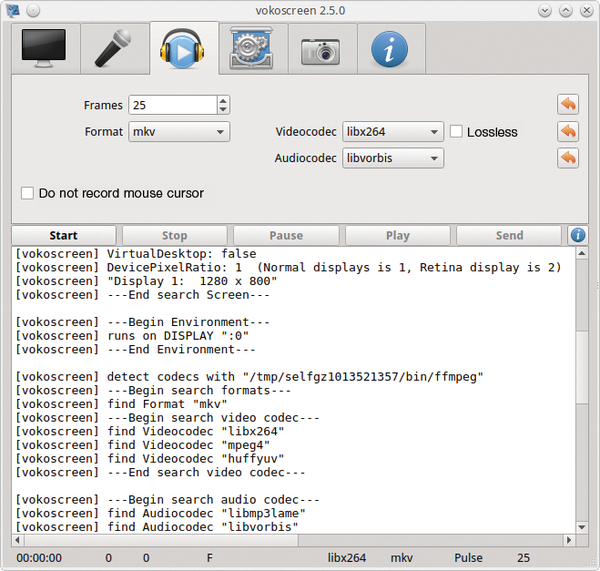Click the Pause button
Viewport: 600px width, 571px height.
(x=286, y=235)
